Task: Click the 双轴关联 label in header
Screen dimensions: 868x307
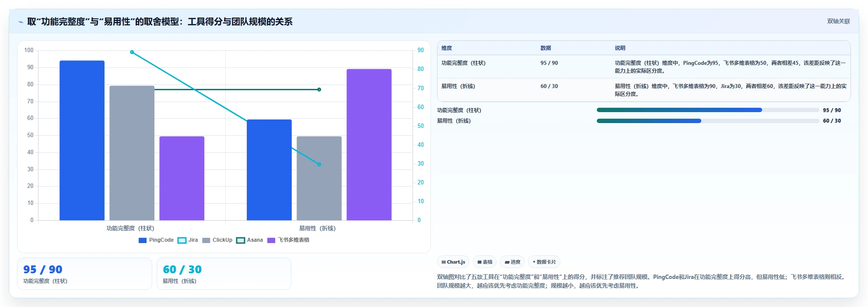Action: 838,21
